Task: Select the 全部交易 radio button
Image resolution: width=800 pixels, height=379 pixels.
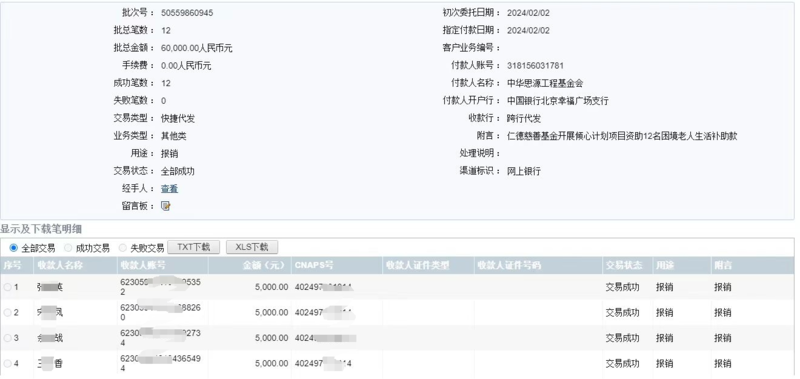Action: point(13,248)
